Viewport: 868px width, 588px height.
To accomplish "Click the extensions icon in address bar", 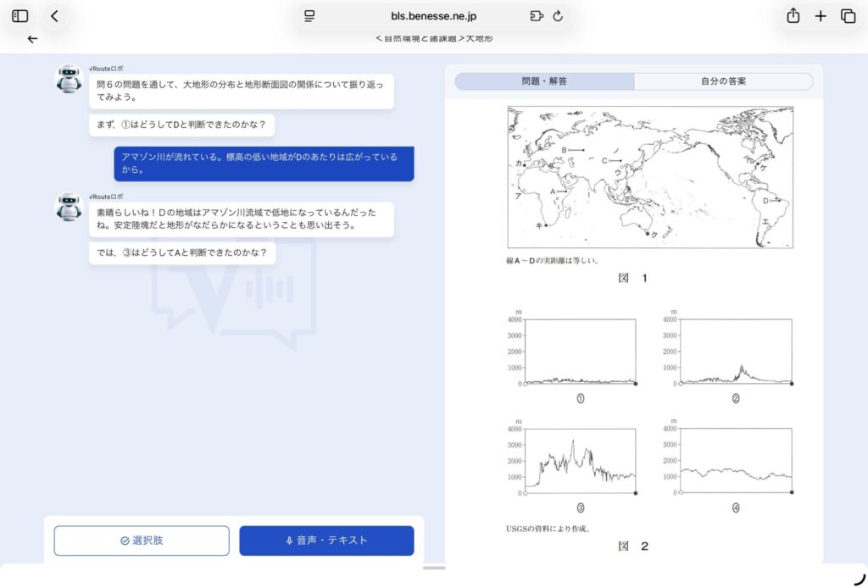I will click(536, 16).
